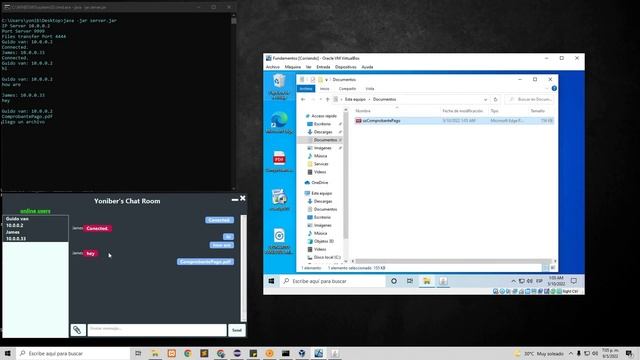This screenshot has height=360, width=640.
Task: Click VM Cortana circle icon
Action: click(394, 281)
